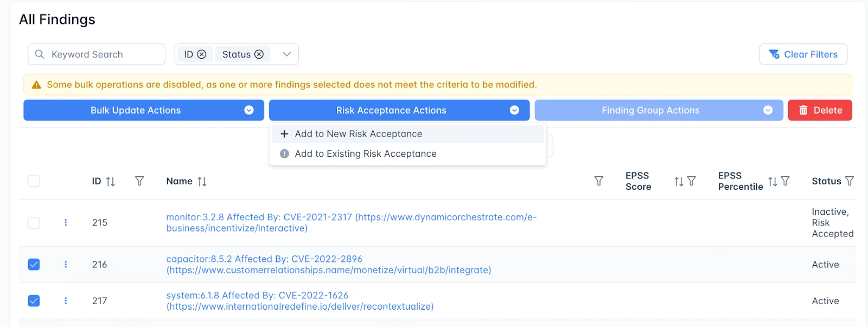Sort findings by Name column
Screen dimensions: 868x327
pos(202,182)
